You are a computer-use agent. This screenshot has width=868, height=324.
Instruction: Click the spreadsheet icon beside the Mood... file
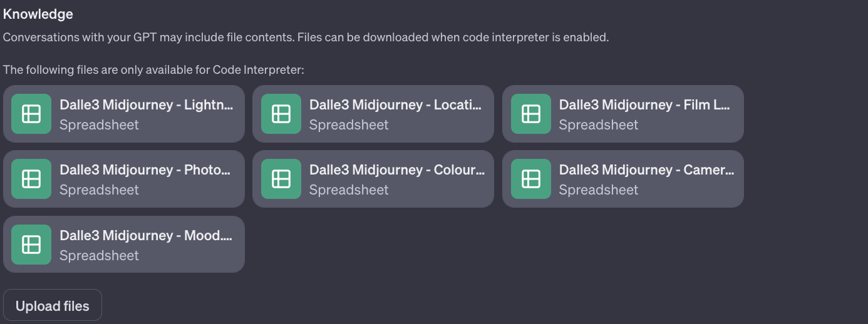[31, 245]
